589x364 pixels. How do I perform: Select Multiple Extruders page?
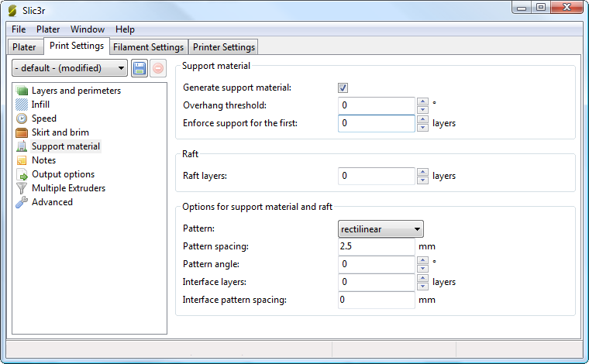tap(69, 188)
